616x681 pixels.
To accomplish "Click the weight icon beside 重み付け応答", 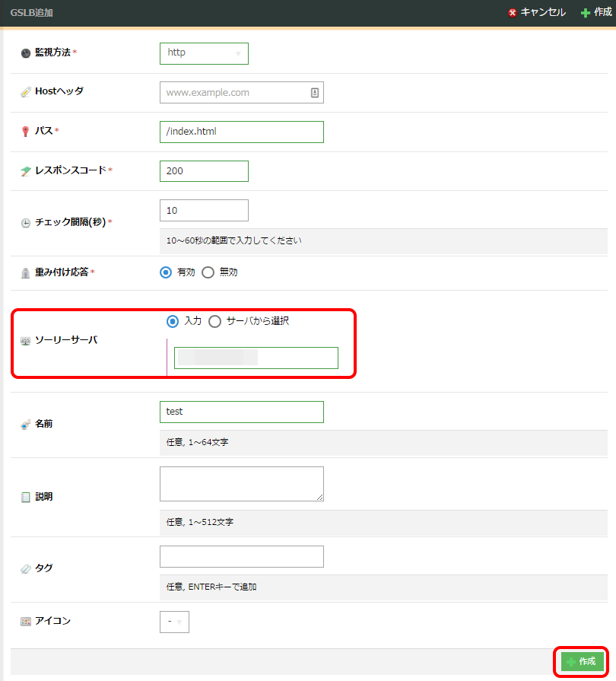I will 26,272.
